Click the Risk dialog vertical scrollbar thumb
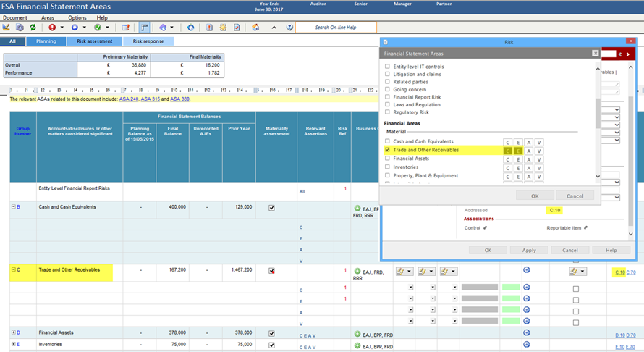The image size is (644, 352). 631,160
